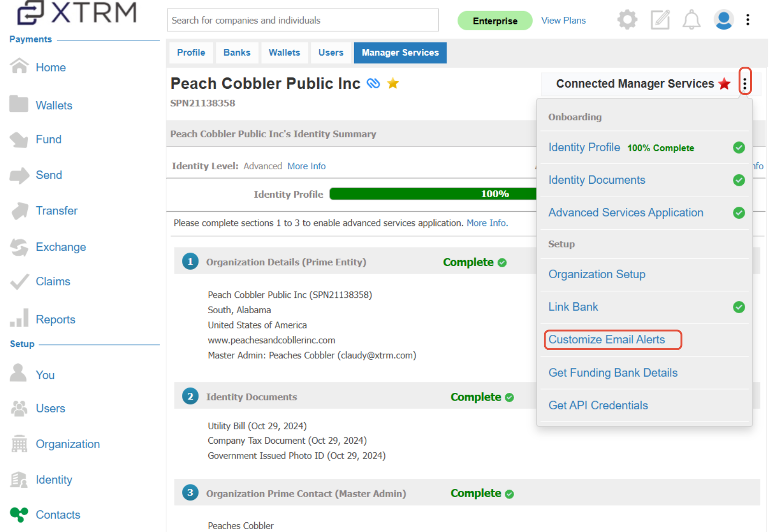
Task: Open Reports in the sidebar
Action: [56, 319]
